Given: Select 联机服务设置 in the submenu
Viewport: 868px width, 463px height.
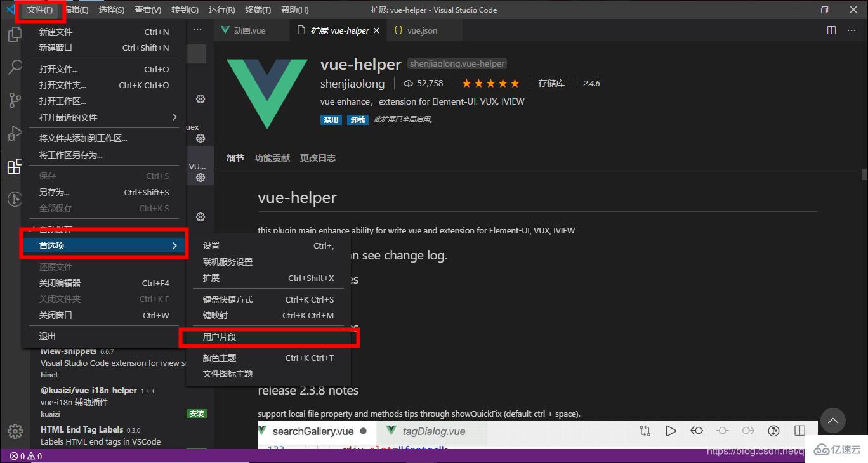Looking at the screenshot, I should click(268, 262).
